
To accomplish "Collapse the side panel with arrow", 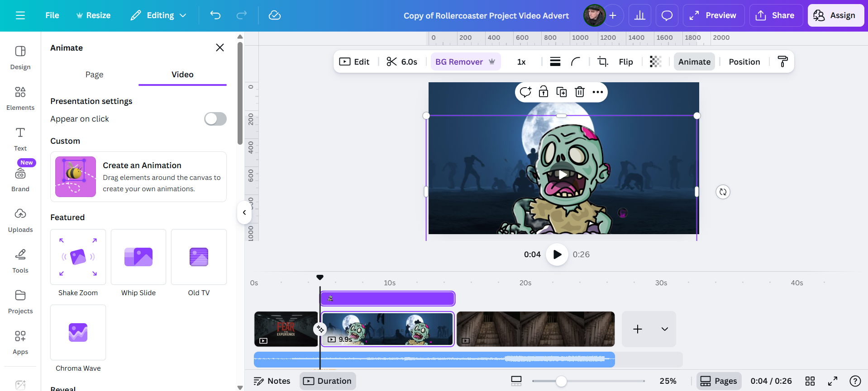I will tap(244, 212).
